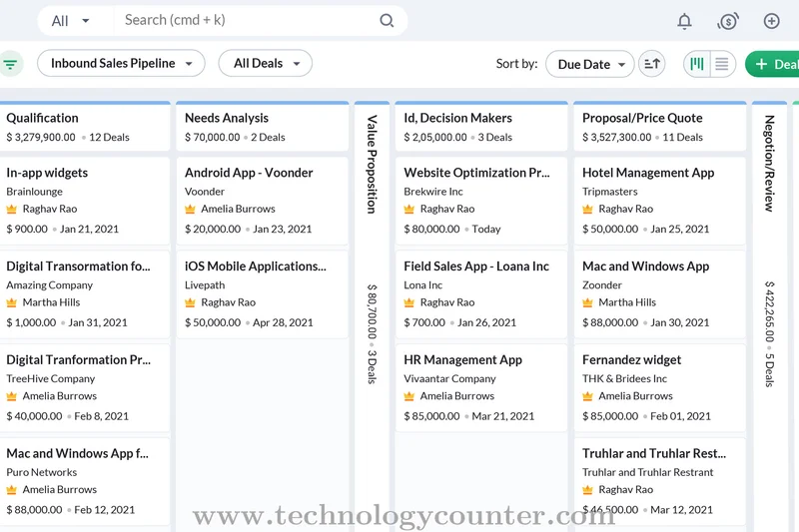Image resolution: width=799 pixels, height=532 pixels.
Task: Click crown icon on iOS Mobile Applications card
Action: (190, 302)
